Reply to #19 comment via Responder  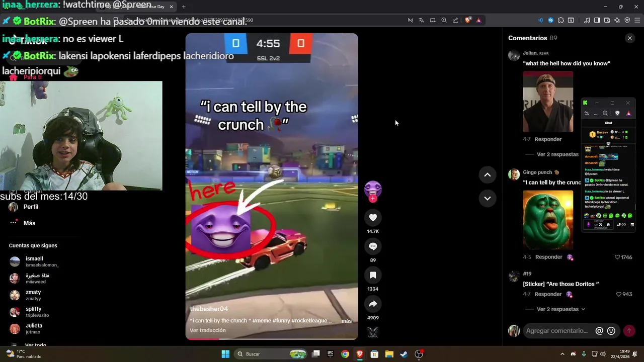pyautogui.click(x=548, y=294)
